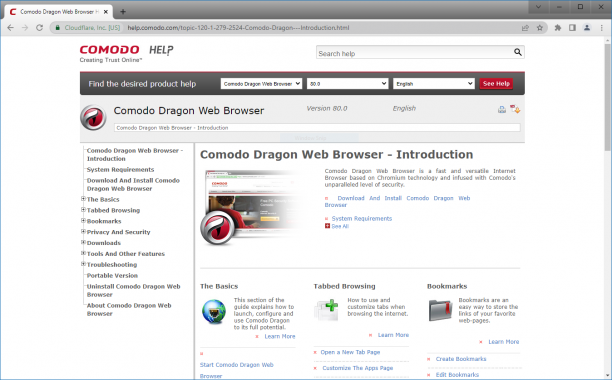Image resolution: width=612 pixels, height=380 pixels.
Task: Expand the Tabbed Browsing tree node
Action: click(x=83, y=210)
